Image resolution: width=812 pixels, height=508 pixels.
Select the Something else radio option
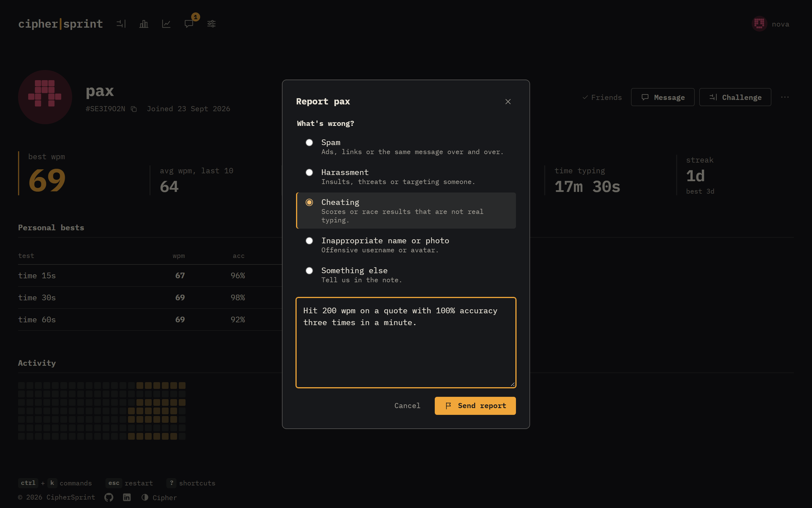click(x=406, y=275)
